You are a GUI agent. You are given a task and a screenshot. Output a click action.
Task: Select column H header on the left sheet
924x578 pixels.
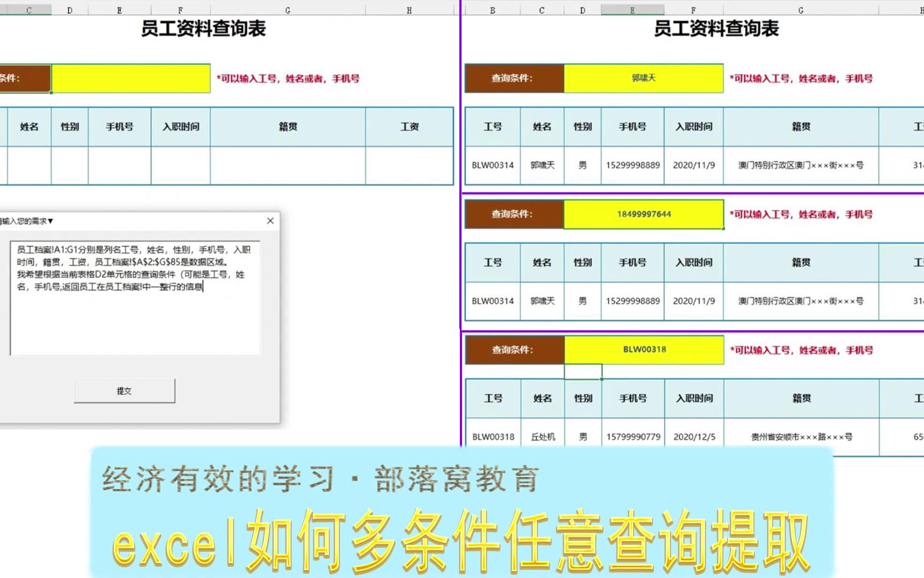409,10
